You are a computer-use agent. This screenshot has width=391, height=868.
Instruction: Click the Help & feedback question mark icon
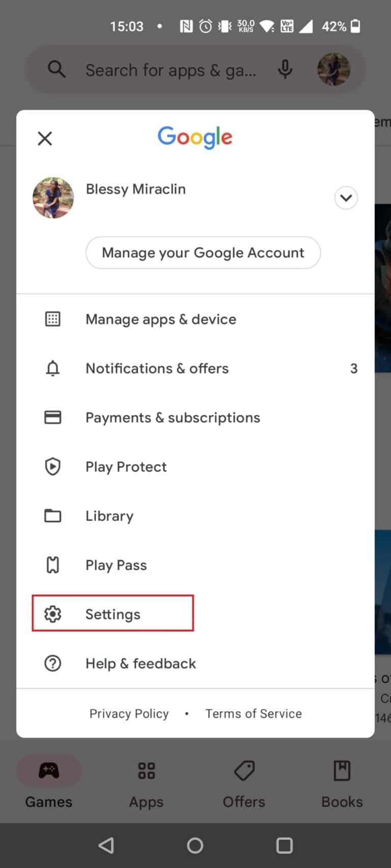coord(52,663)
